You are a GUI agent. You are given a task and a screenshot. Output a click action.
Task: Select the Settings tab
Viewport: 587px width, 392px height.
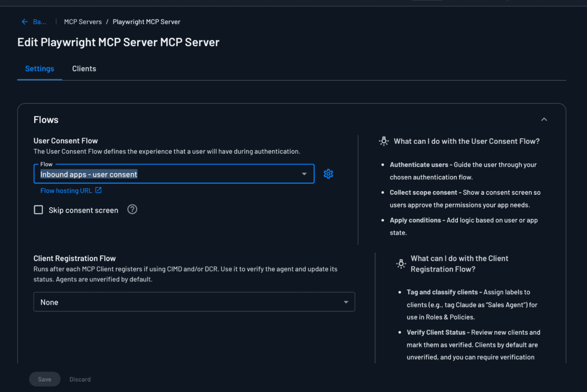(x=39, y=68)
